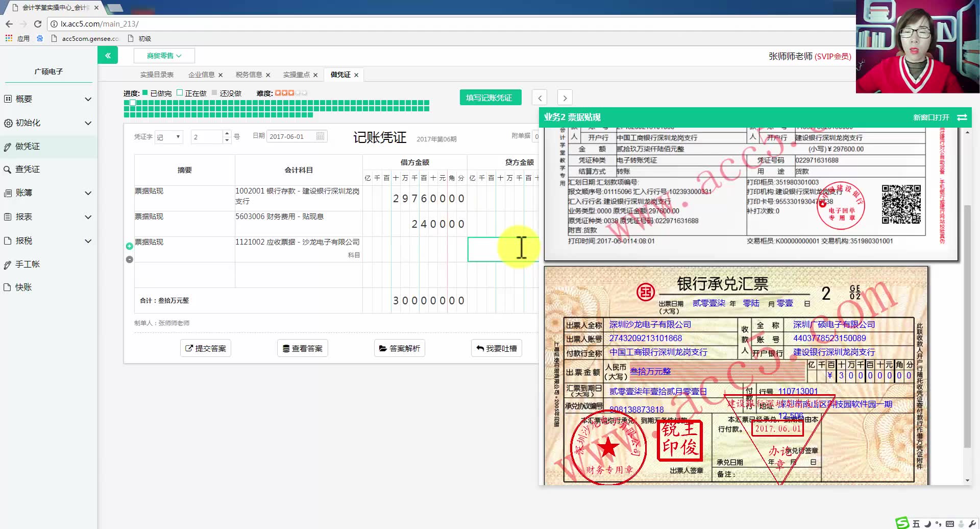Screen dimensions: 980x529
Task: Expand the 报表 section chevron
Action: tap(87, 217)
